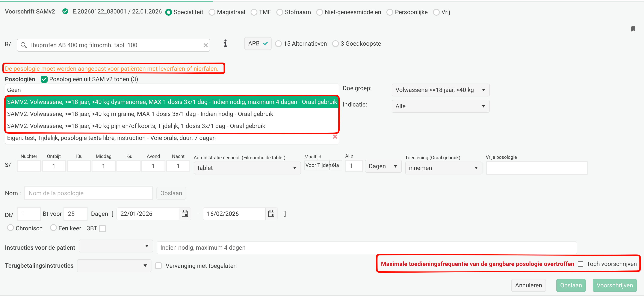644x297 pixels.
Task: Open the Administratie eenheid tablet dropdown
Action: coord(247,168)
